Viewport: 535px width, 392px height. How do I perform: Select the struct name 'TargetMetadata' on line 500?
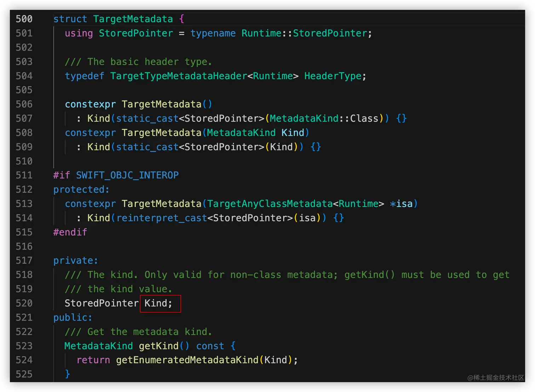[133, 19]
